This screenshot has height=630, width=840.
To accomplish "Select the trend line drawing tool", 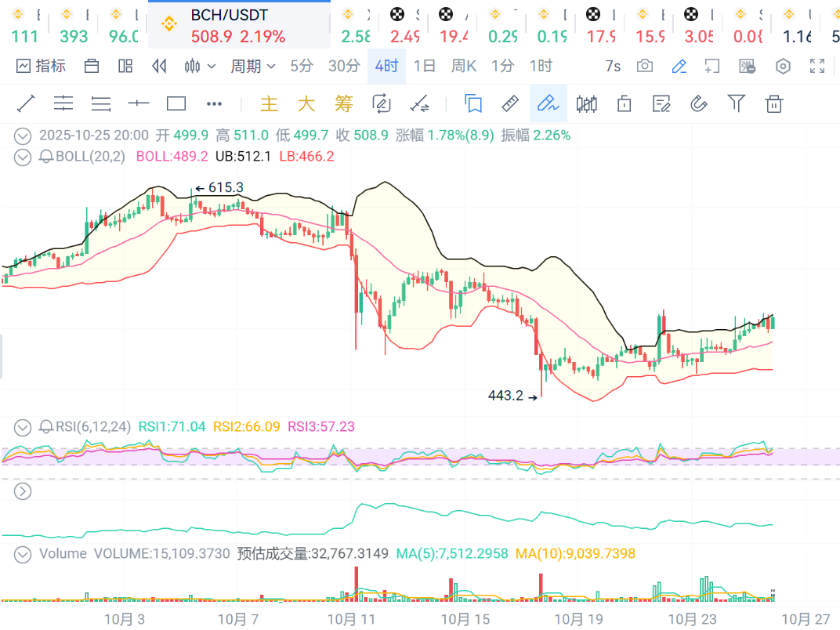I will tap(26, 103).
